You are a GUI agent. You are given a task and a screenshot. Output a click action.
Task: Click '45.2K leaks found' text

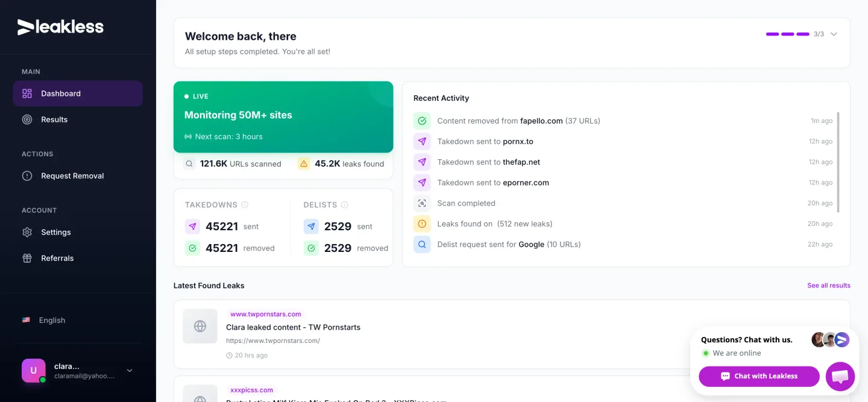pyautogui.click(x=349, y=164)
